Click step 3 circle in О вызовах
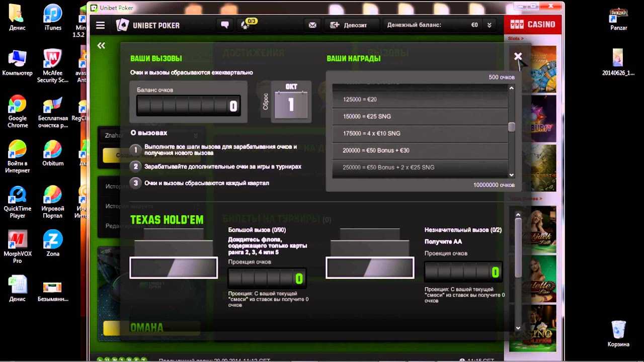 [135, 183]
